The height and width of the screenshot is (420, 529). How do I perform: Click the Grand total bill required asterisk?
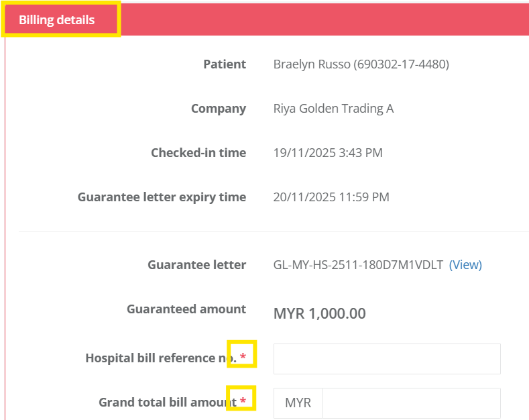tap(243, 401)
